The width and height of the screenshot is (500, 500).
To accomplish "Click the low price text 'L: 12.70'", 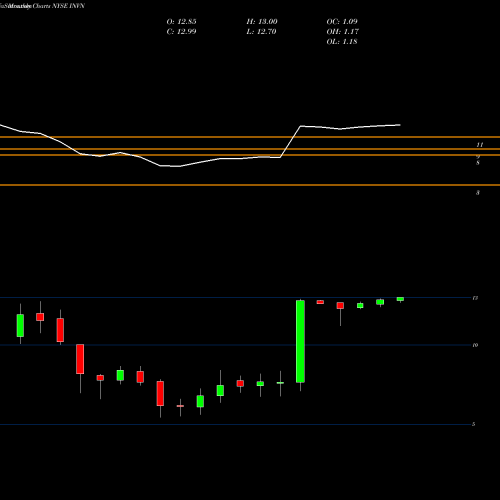I will (x=262, y=32).
